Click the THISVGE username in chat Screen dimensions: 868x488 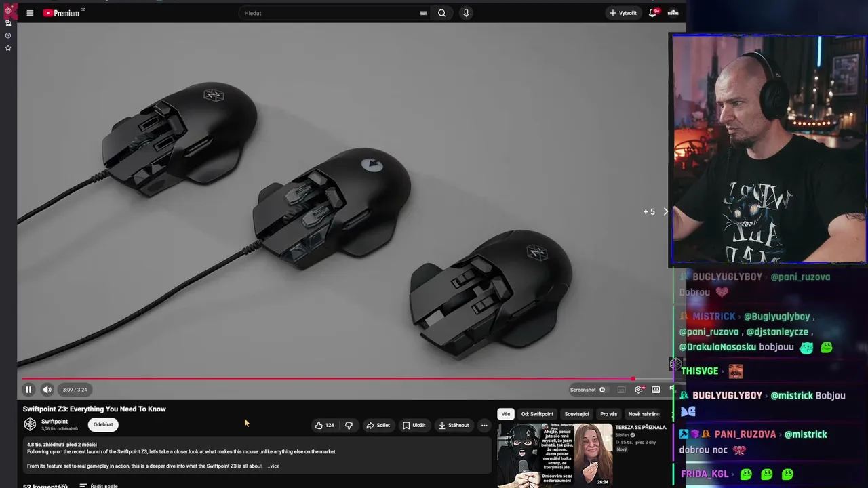point(699,371)
